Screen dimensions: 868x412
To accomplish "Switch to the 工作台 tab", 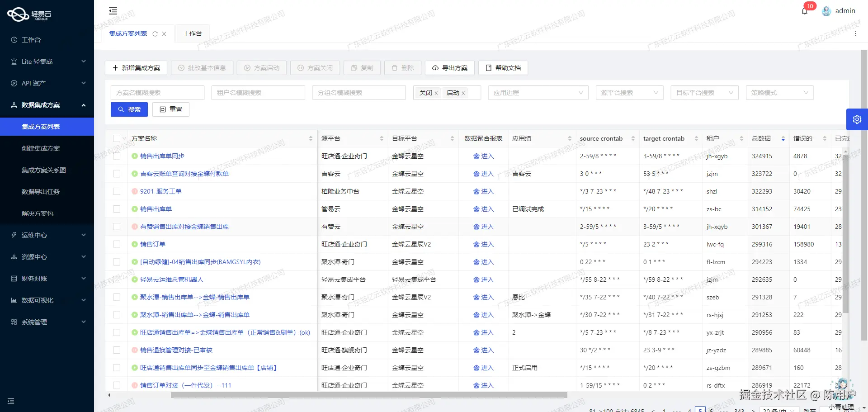I will point(192,33).
